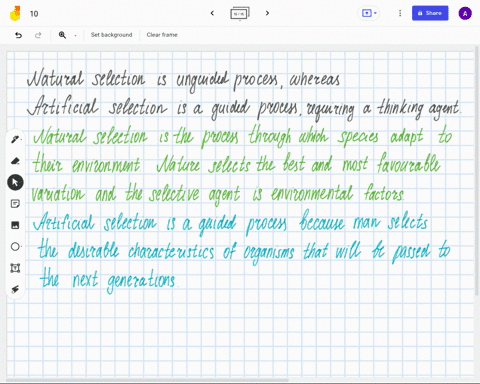
Task: Insert an image with the image tool
Action: pyautogui.click(x=15, y=225)
